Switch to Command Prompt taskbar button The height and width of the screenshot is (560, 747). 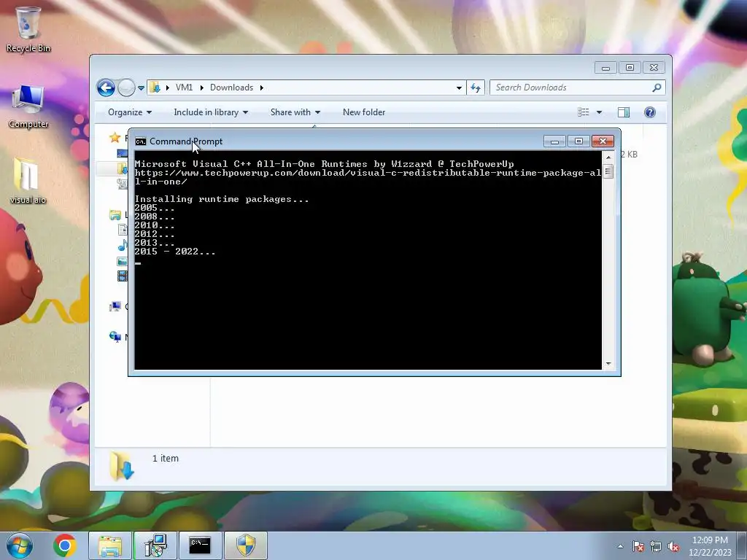tap(200, 545)
